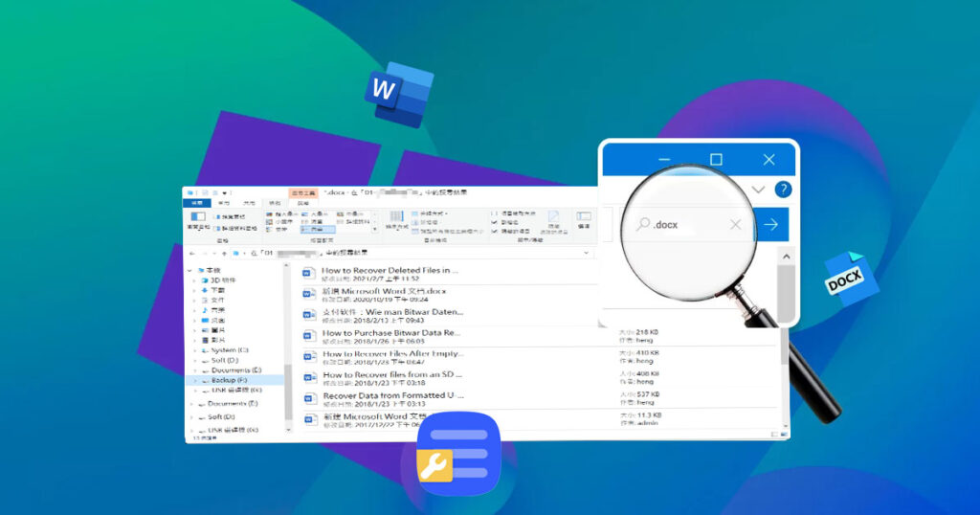This screenshot has width=980, height=515.
Task: Switch to the Home ribbon tab
Action: coord(223,203)
